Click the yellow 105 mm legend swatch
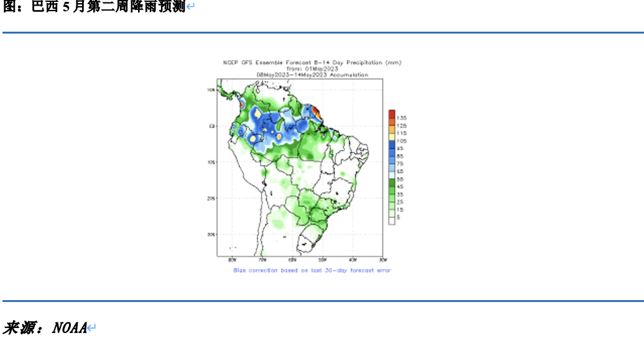 pyautogui.click(x=392, y=137)
